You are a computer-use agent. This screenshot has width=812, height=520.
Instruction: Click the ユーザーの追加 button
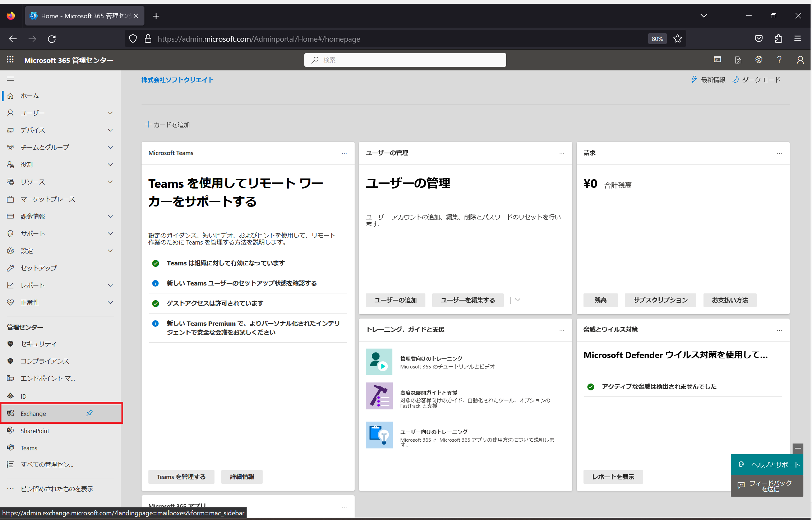point(395,300)
